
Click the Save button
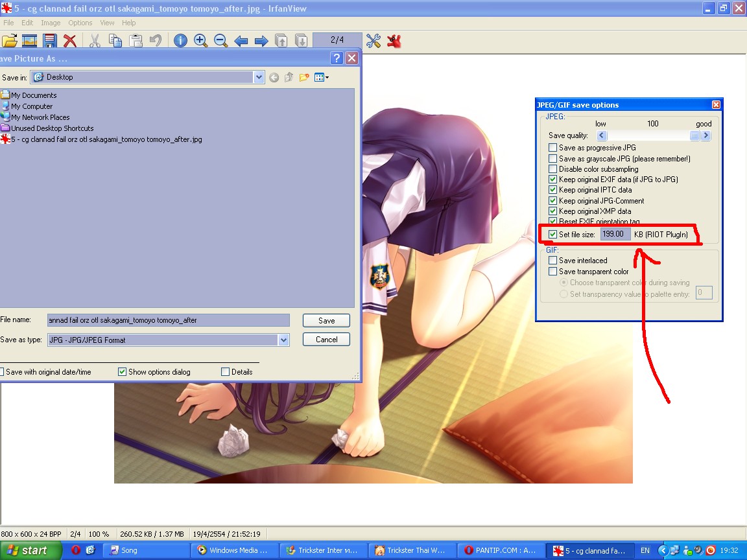(x=326, y=320)
